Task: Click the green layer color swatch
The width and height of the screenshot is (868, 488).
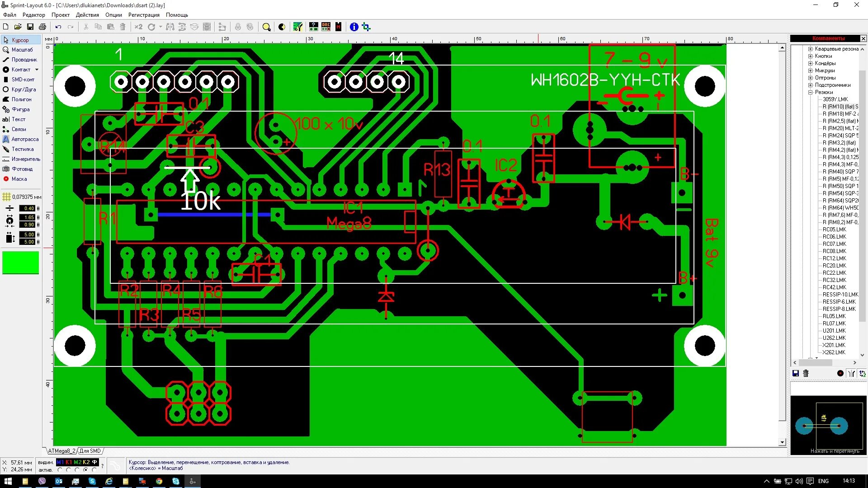Action: point(21,263)
